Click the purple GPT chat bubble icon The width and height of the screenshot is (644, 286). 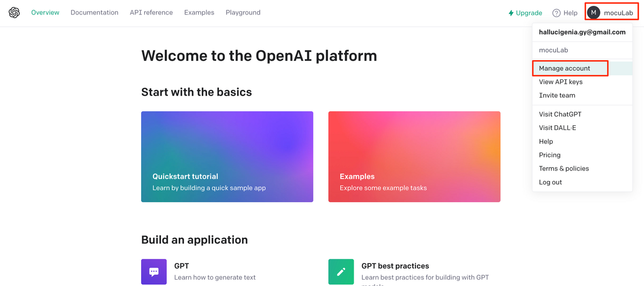tap(154, 271)
